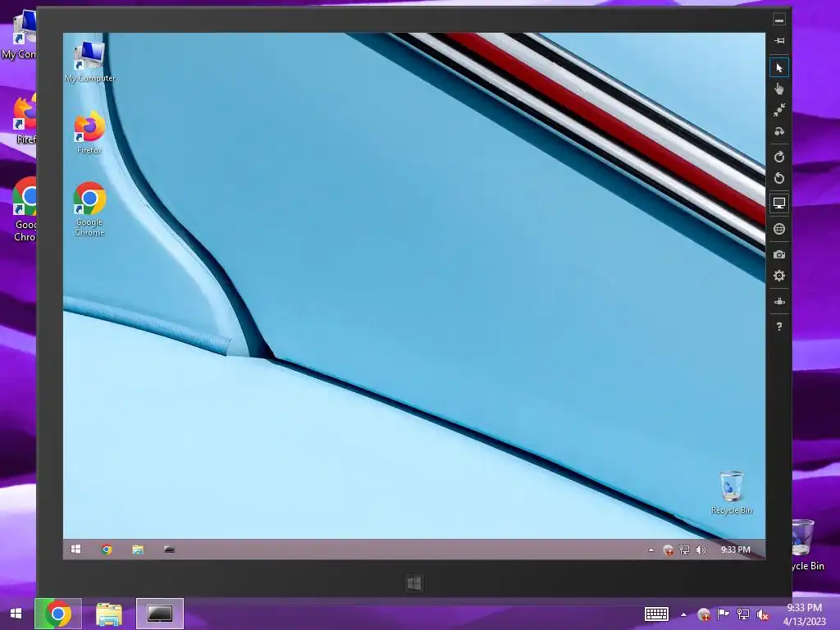Open Action Center flag icon

(x=724, y=614)
